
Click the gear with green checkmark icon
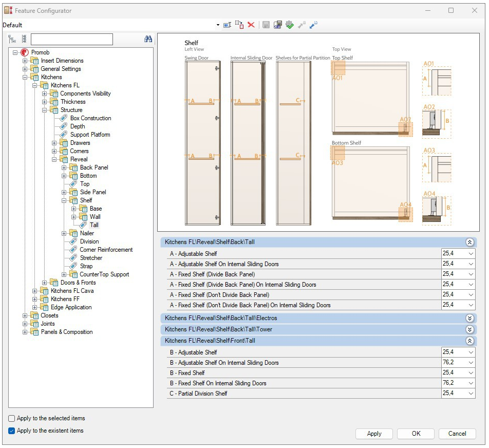coord(290,25)
